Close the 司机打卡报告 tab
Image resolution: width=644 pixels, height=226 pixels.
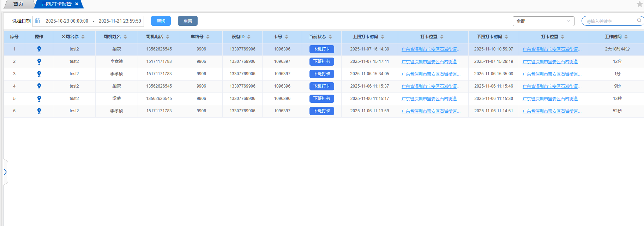(x=77, y=4)
